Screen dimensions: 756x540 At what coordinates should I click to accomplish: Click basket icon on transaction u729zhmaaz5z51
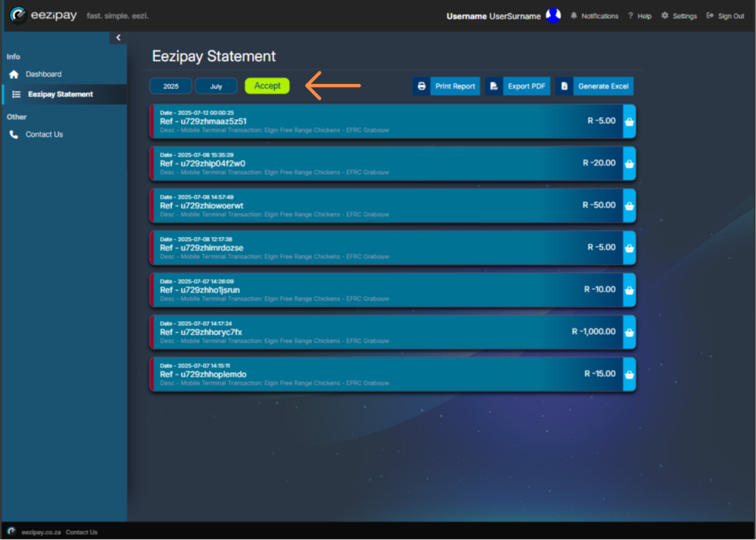tap(630, 121)
